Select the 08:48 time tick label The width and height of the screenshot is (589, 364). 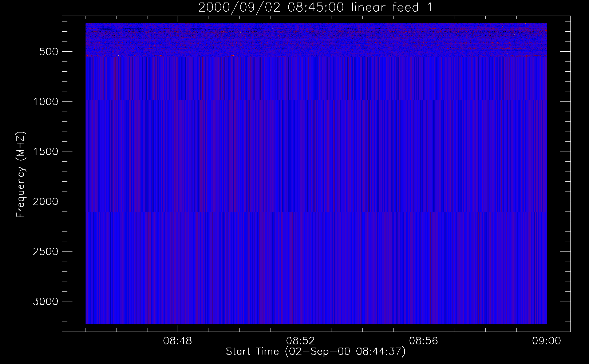(178, 341)
